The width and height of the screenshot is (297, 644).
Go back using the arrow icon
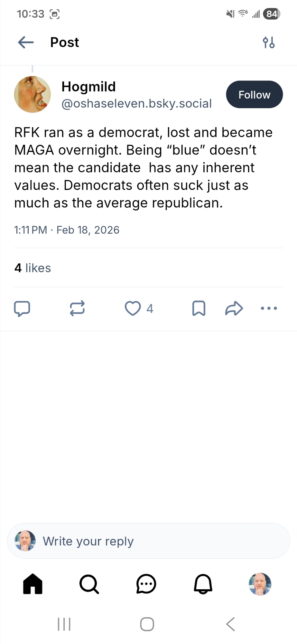26,42
